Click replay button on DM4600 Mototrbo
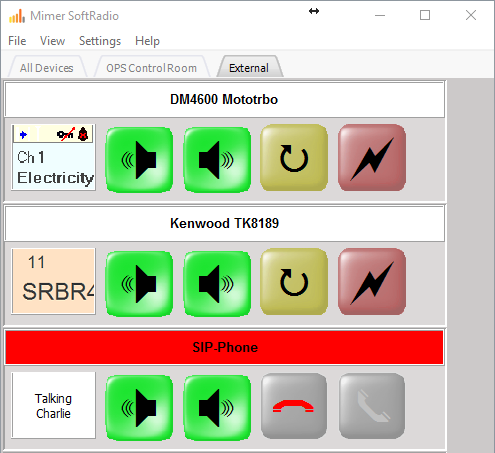 coord(294,158)
